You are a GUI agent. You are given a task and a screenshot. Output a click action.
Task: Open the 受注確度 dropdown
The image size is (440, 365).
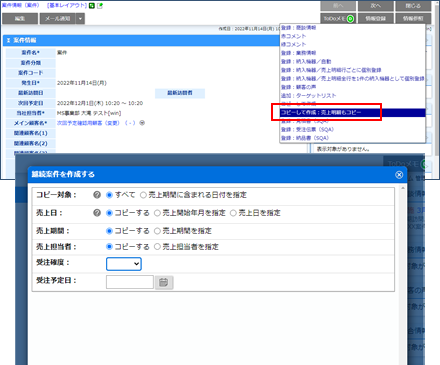124,264
